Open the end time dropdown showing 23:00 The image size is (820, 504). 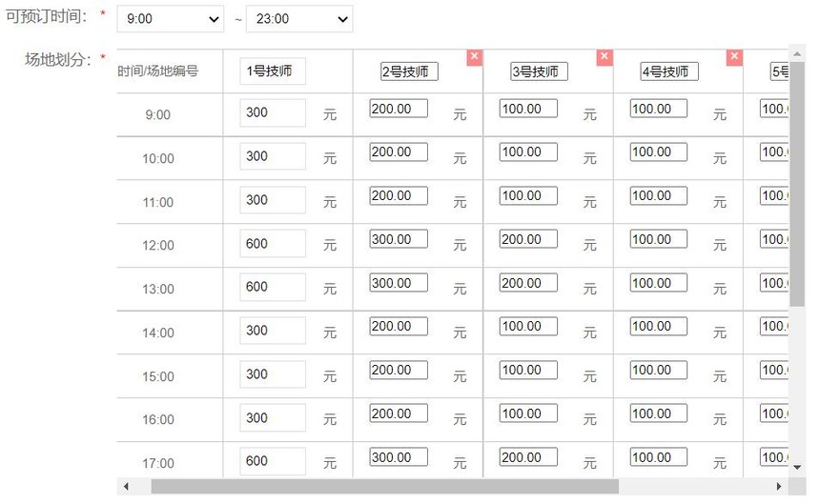click(x=298, y=19)
